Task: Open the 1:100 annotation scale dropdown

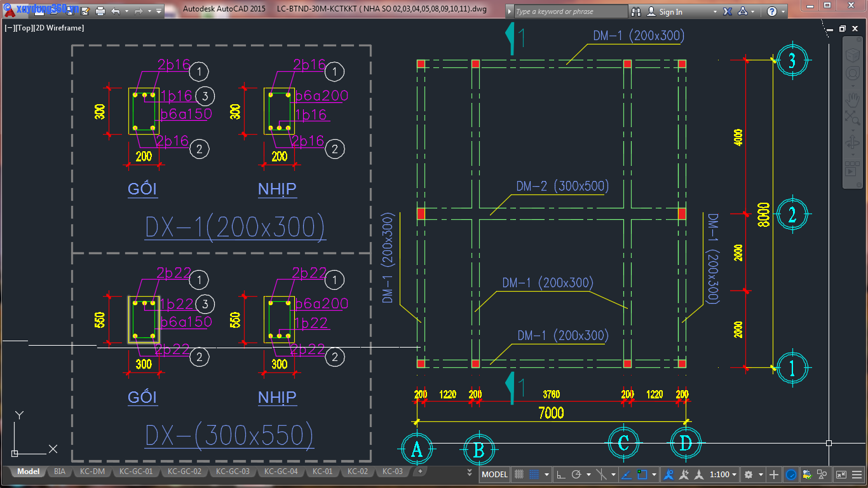Action: coord(724,474)
